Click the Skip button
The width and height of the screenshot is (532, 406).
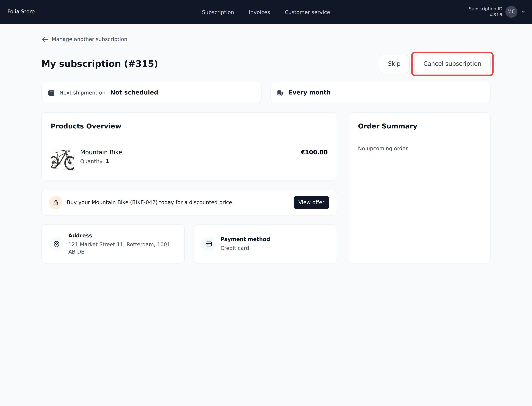click(394, 64)
